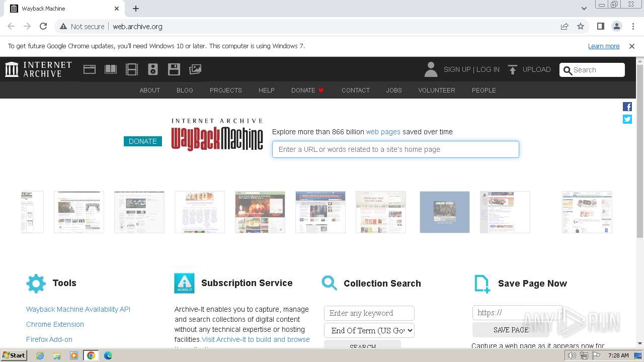Go back to previous page
Image resolution: width=644 pixels, height=362 pixels.
click(11, 26)
